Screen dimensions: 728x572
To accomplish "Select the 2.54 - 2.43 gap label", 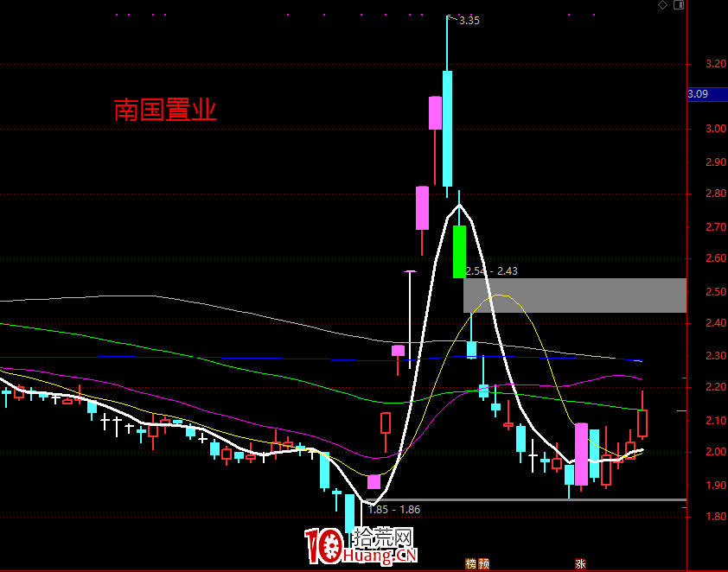I will coord(491,271).
